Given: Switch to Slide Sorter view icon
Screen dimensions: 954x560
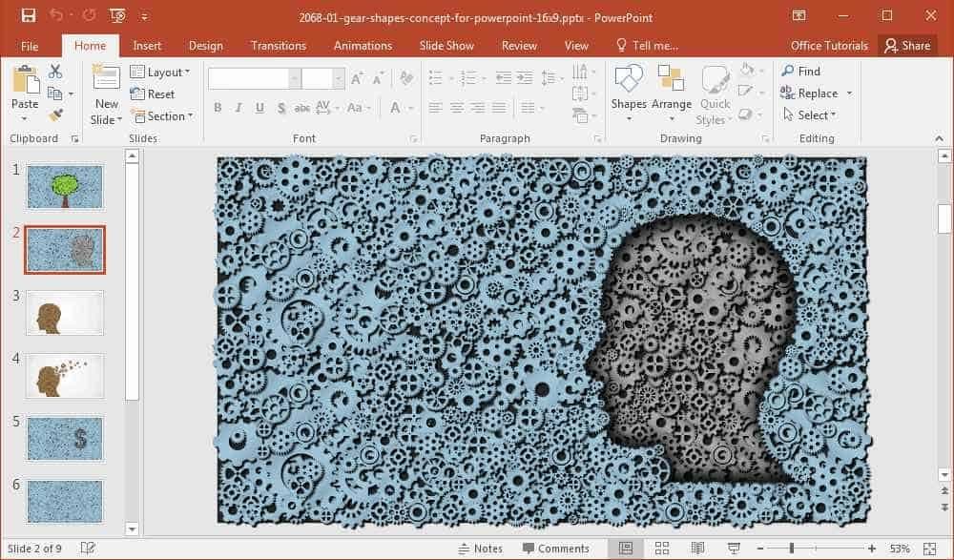Looking at the screenshot, I should (662, 549).
